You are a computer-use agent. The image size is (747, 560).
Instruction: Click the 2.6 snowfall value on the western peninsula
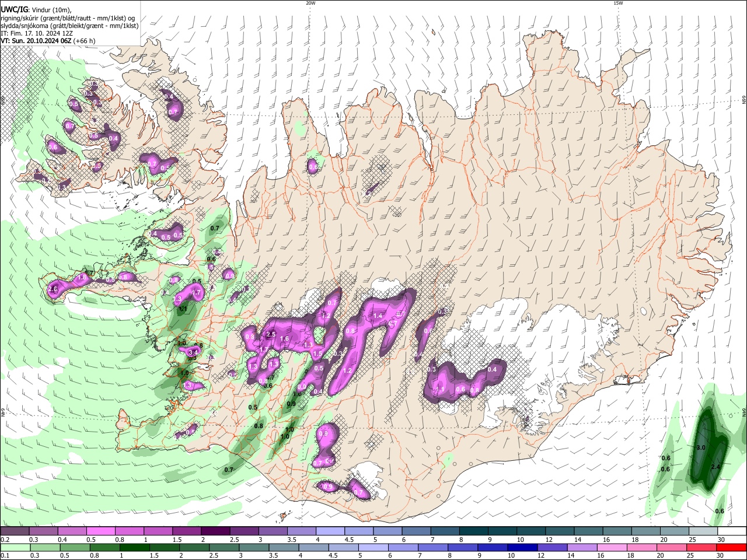pos(53,289)
